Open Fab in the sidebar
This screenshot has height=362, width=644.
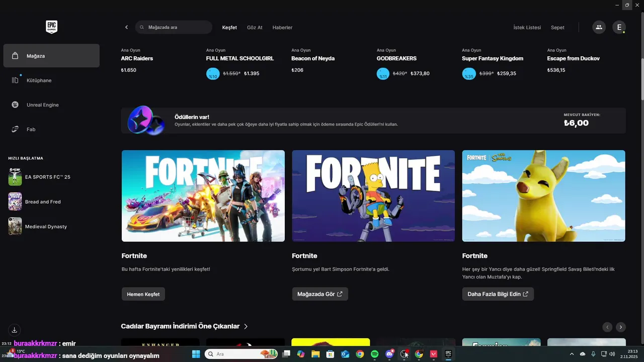[x=51, y=129]
